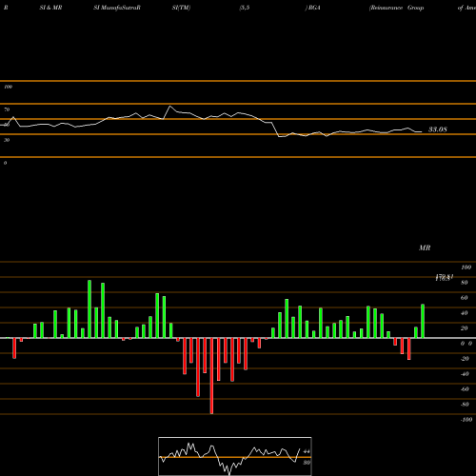
Task: Click the RGA ticker text in header
Action: tap(314, 8)
